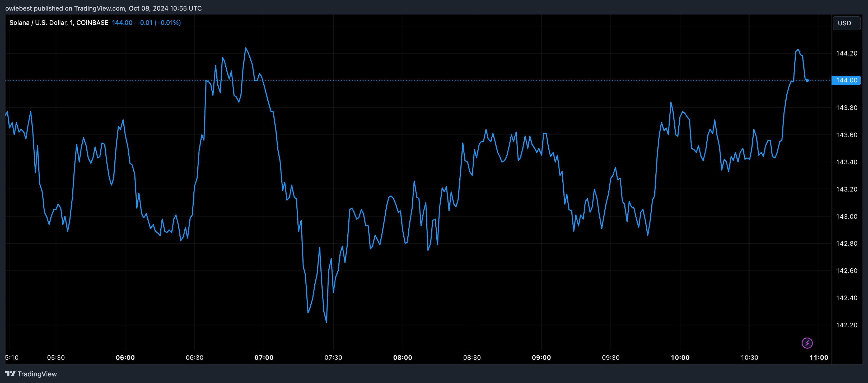The height and width of the screenshot is (383, 868).
Task: Click the 142.40 price axis label
Action: (x=846, y=298)
